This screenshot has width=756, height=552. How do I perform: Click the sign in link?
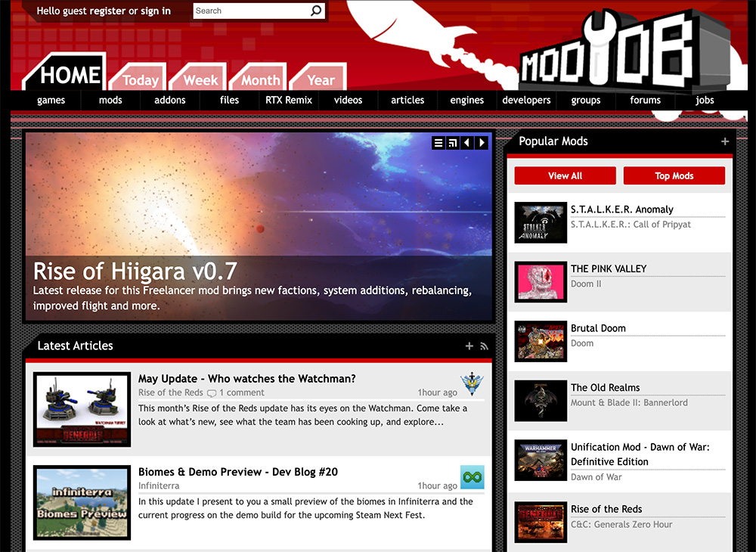(x=156, y=11)
